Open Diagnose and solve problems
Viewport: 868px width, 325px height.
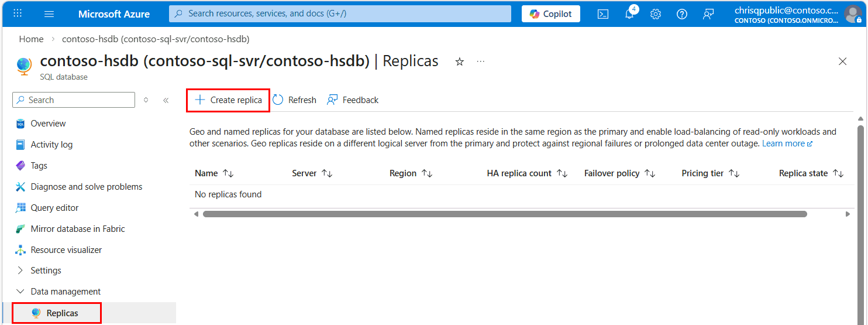pyautogui.click(x=87, y=187)
